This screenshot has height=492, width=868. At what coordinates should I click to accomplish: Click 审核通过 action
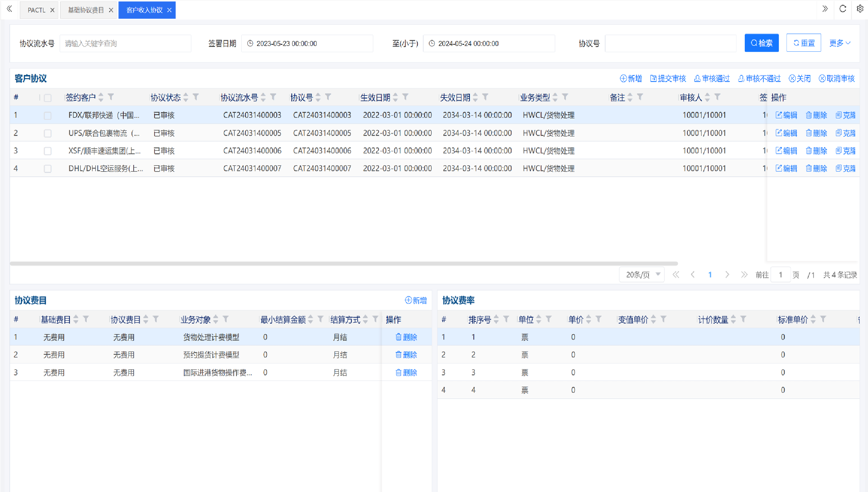[712, 78]
